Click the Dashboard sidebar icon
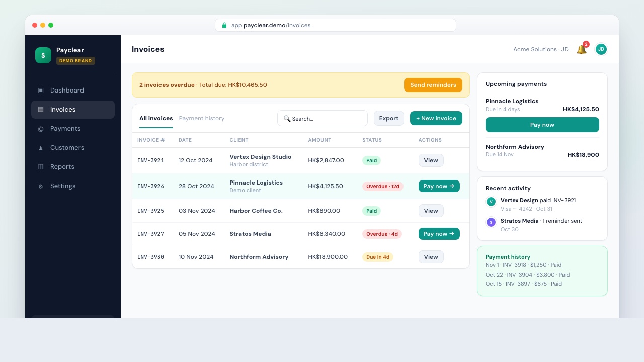Viewport: 644px width, 362px height. click(x=41, y=90)
